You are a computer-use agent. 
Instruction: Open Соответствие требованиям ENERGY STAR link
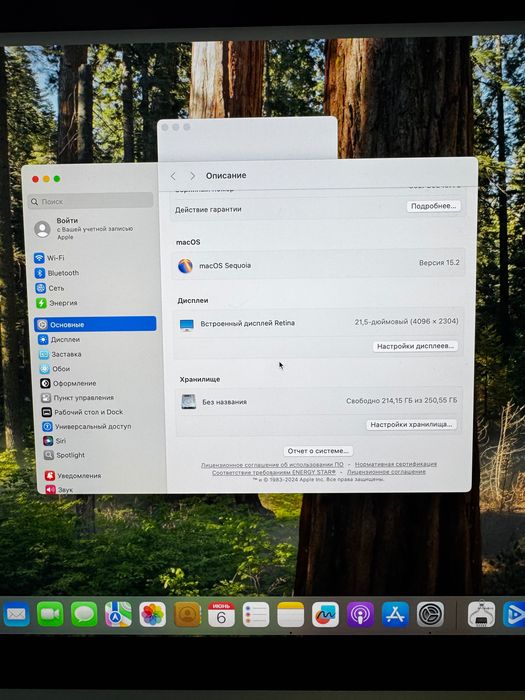coord(274,472)
